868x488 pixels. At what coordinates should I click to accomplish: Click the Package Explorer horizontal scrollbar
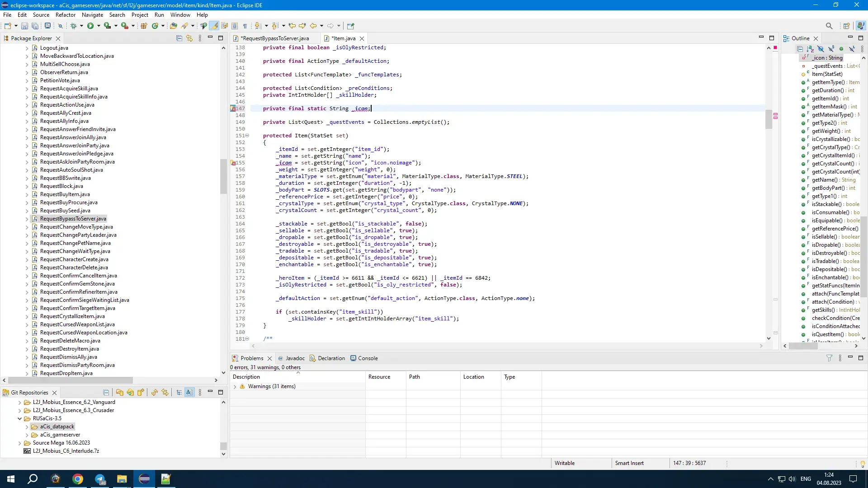tap(71, 380)
